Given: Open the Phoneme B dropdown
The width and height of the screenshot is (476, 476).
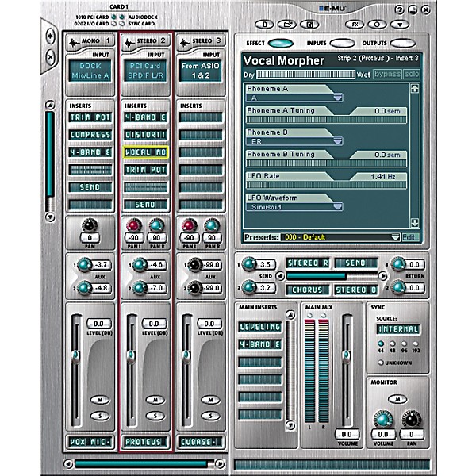Looking at the screenshot, I should pyautogui.click(x=294, y=141).
